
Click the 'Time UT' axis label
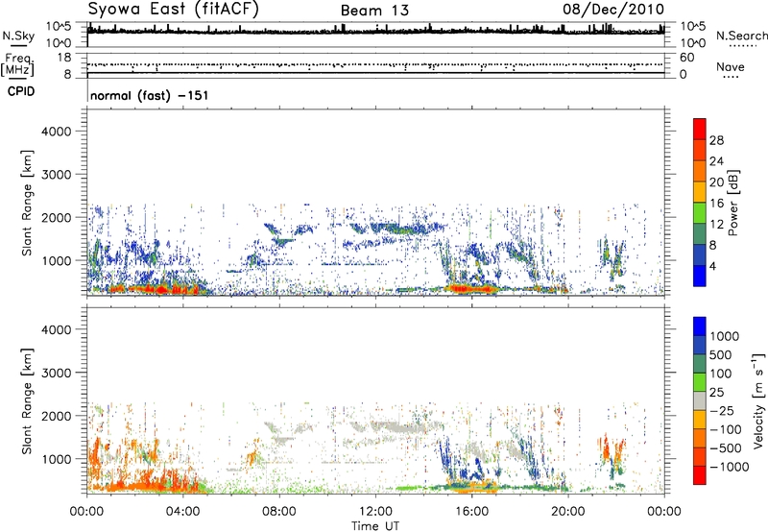click(x=375, y=526)
